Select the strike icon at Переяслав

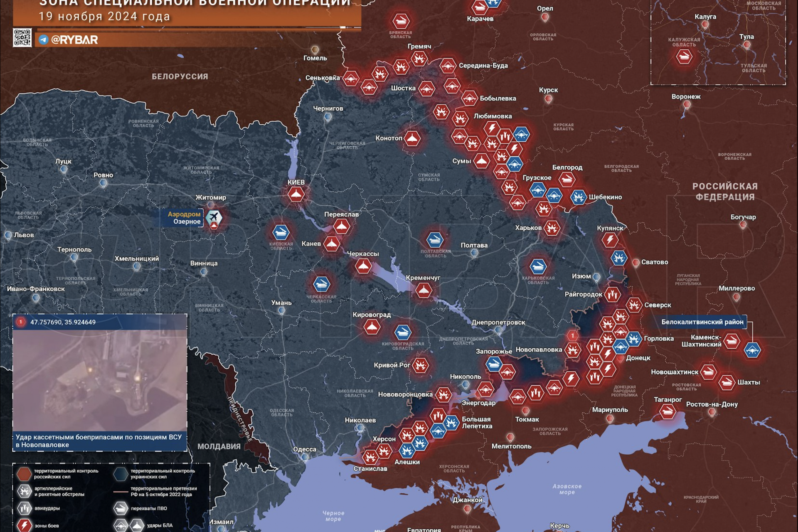[342, 227]
